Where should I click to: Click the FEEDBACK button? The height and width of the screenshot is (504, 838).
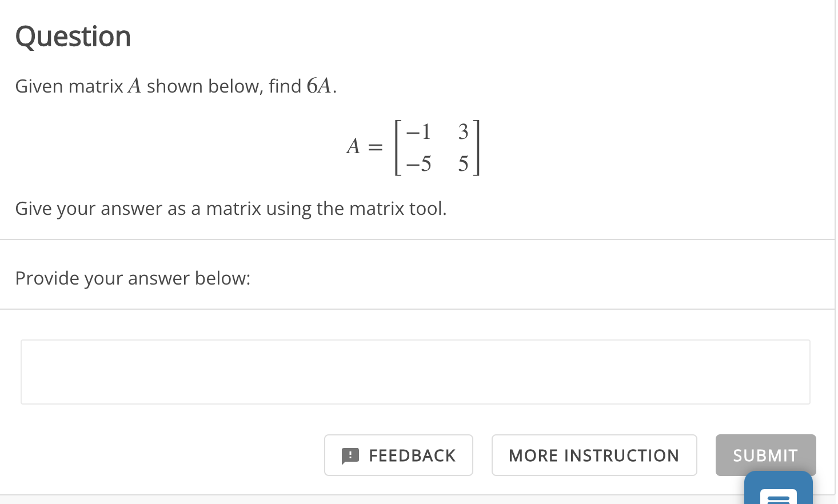click(x=398, y=455)
